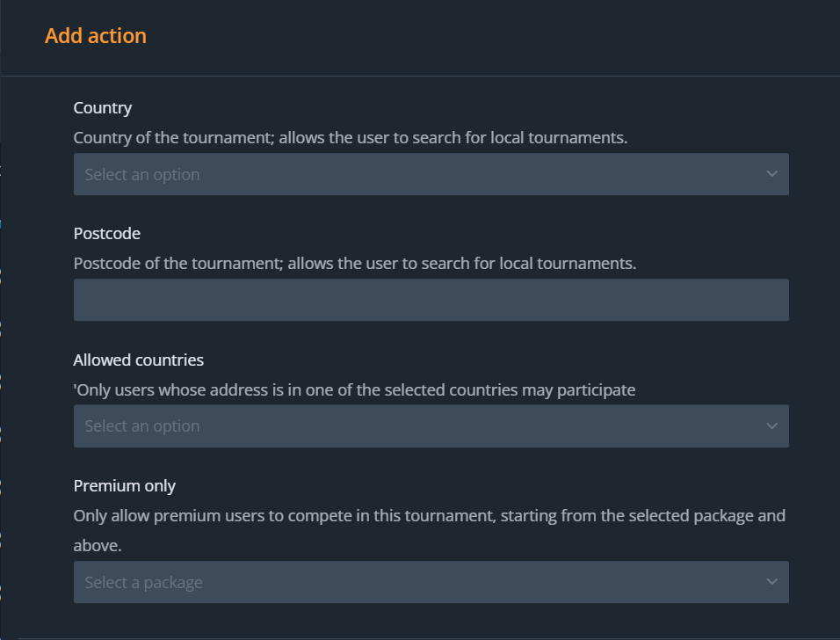Click the 'Select a package' placeholder text
The width and height of the screenshot is (840, 640).
click(x=143, y=582)
